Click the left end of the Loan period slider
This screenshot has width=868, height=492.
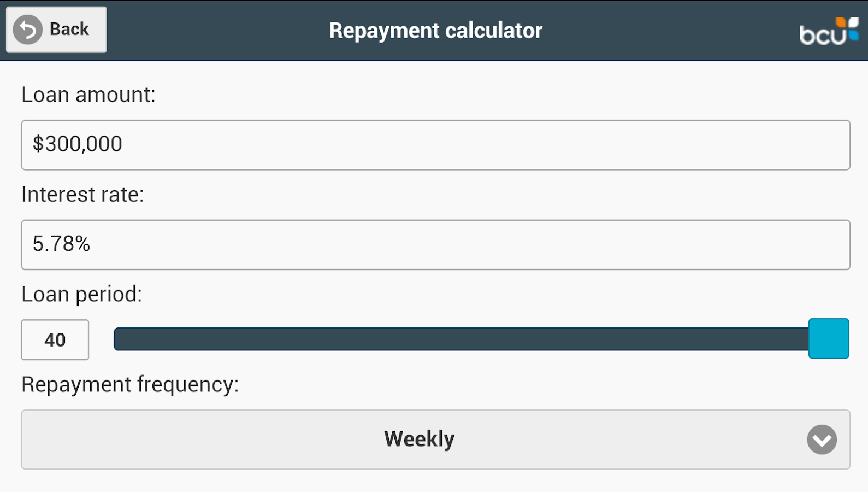pyautogui.click(x=120, y=339)
